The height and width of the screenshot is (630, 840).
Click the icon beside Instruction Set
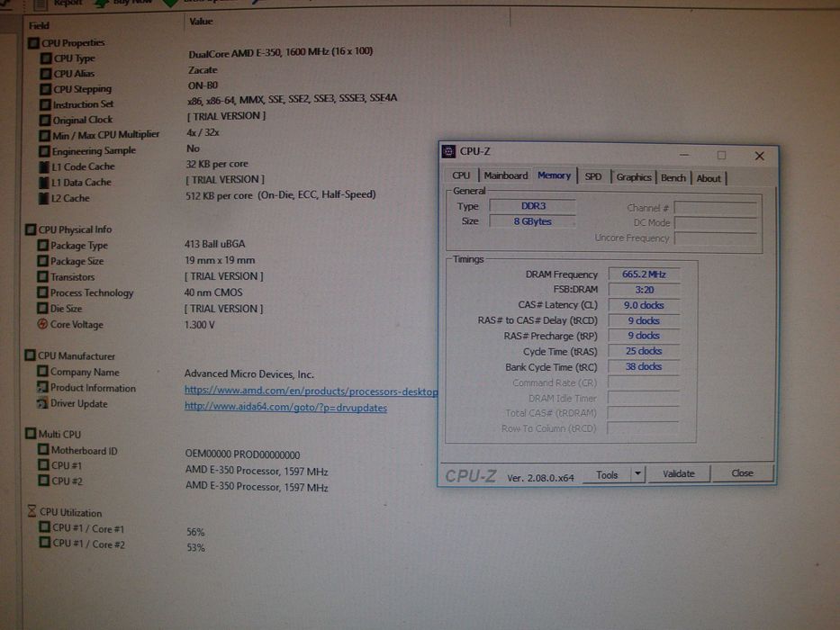click(x=46, y=104)
